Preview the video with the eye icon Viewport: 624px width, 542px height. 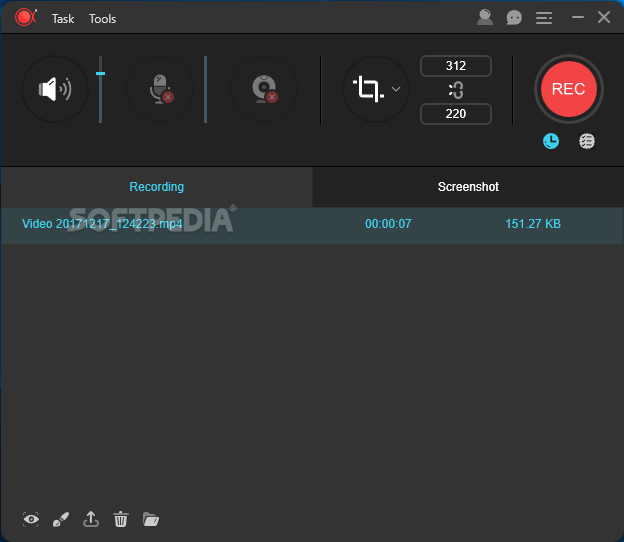point(31,519)
